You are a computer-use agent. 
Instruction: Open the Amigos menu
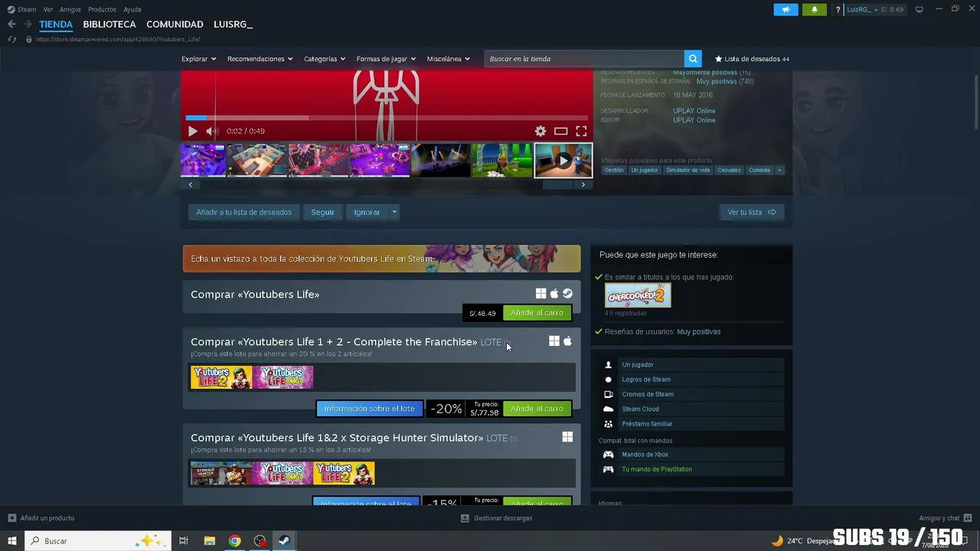click(x=70, y=9)
